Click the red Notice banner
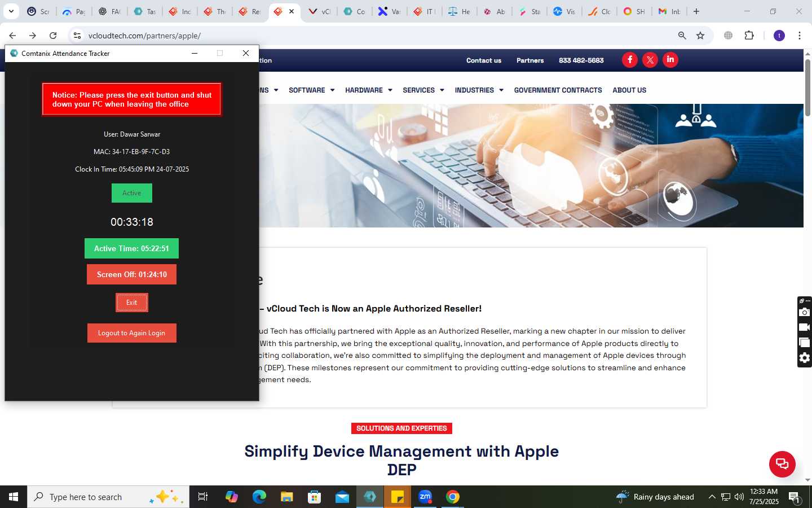812x508 pixels. [131, 99]
